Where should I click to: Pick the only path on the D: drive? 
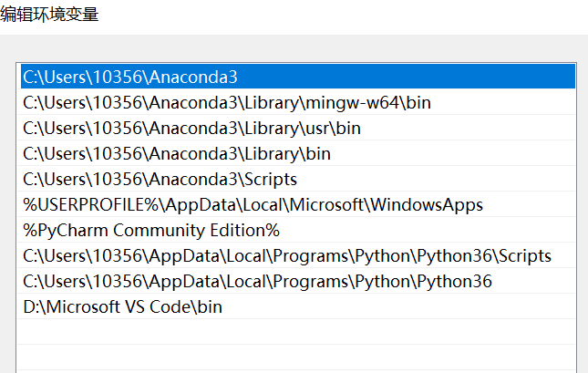pos(122,306)
